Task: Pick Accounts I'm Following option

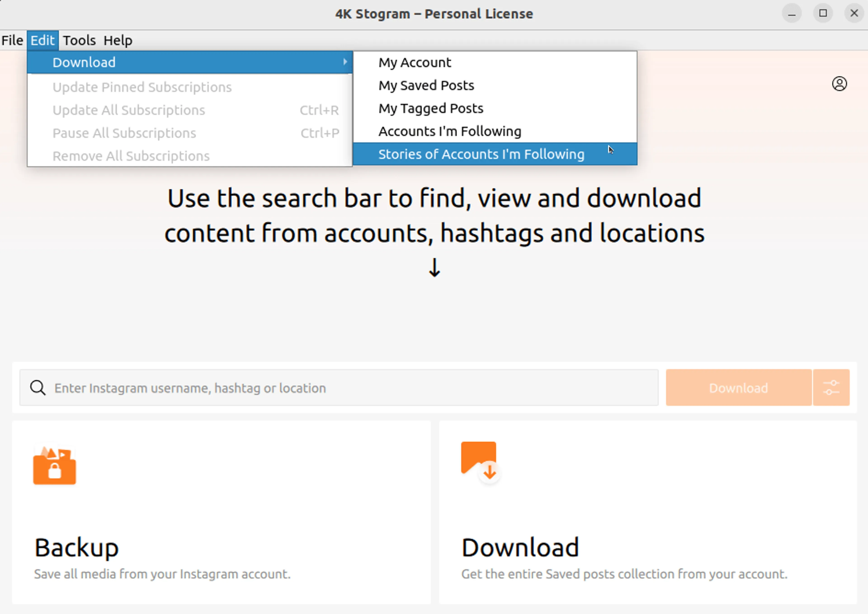Action: (449, 131)
